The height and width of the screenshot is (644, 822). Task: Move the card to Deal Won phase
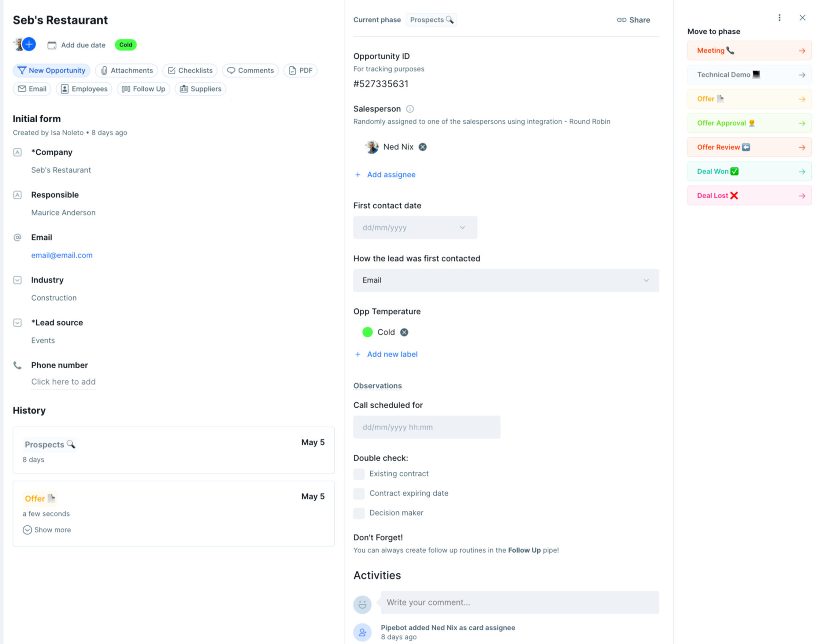click(x=749, y=171)
